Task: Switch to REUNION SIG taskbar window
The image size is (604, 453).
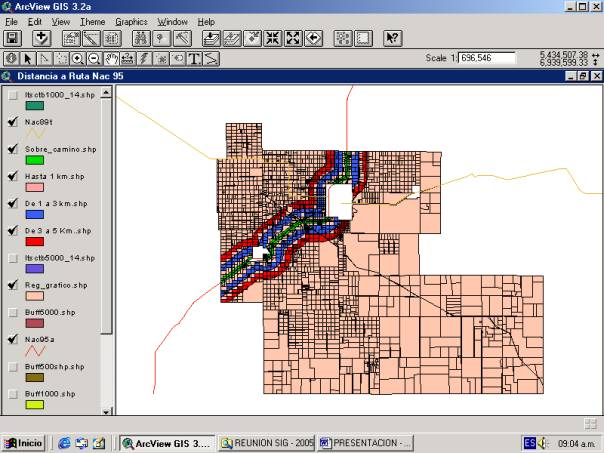Action: tap(267, 442)
